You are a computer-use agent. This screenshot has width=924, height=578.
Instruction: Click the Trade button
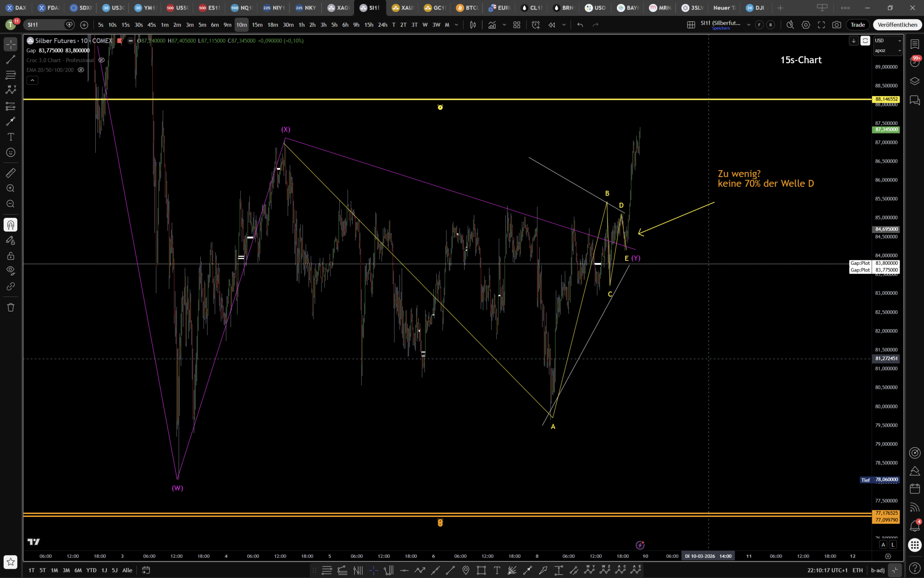click(x=857, y=25)
